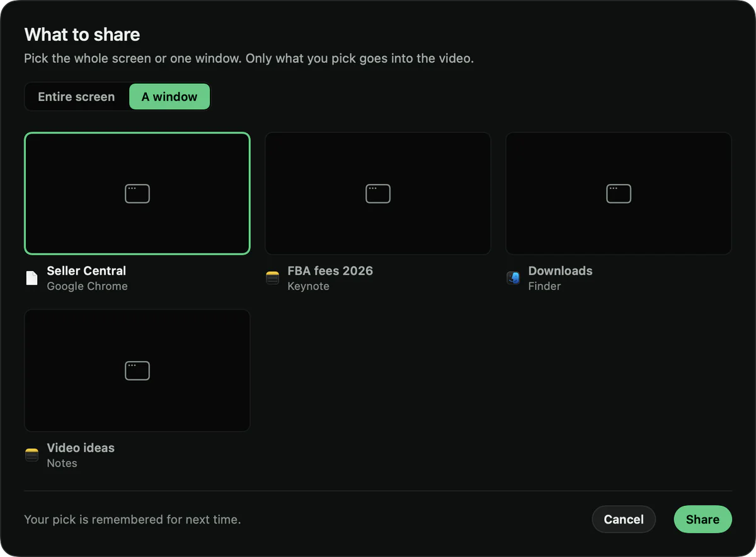Cancel the share dialog
This screenshot has width=756, height=557.
[x=624, y=519]
